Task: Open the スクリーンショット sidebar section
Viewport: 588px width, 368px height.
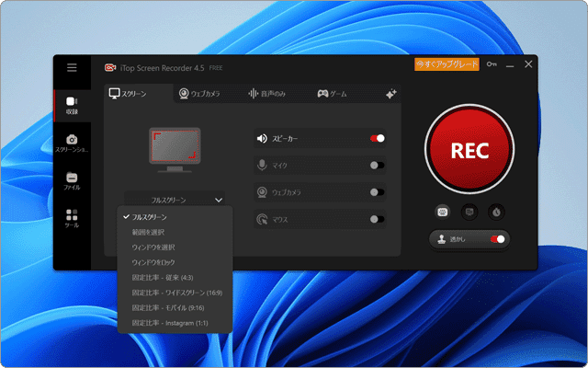Action: (x=72, y=144)
